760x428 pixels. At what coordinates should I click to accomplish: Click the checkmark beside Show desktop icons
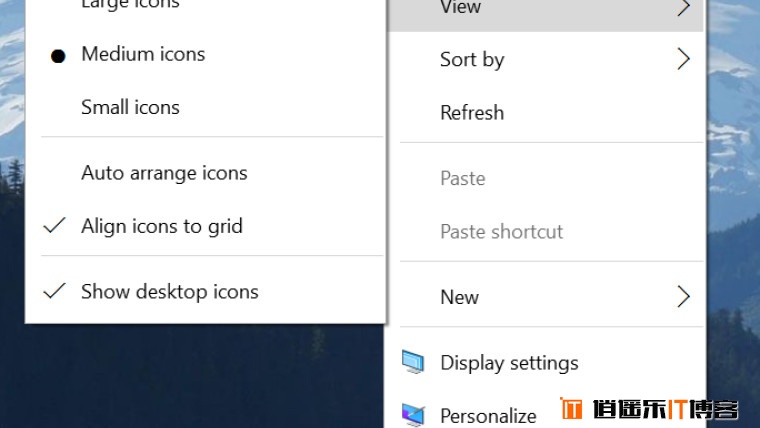click(54, 291)
